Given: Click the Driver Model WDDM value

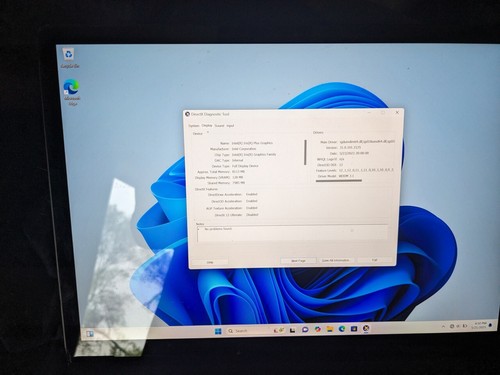Looking at the screenshot, I should (x=346, y=176).
